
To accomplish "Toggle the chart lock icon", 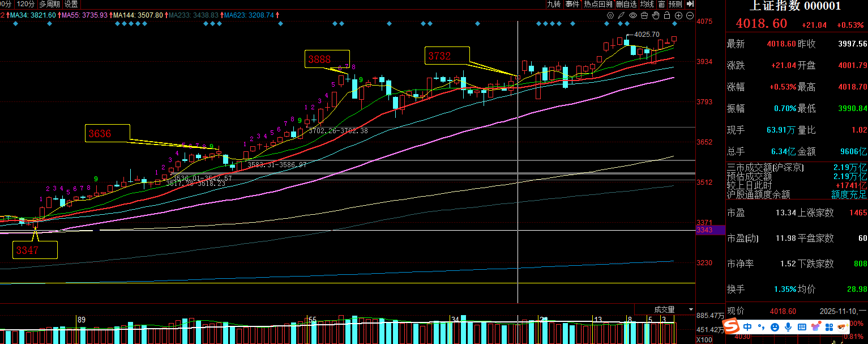I will pyautogui.click(x=667, y=15).
